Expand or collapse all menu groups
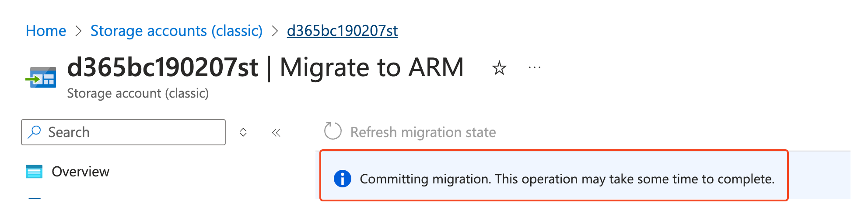868x218 pixels. 243,132
